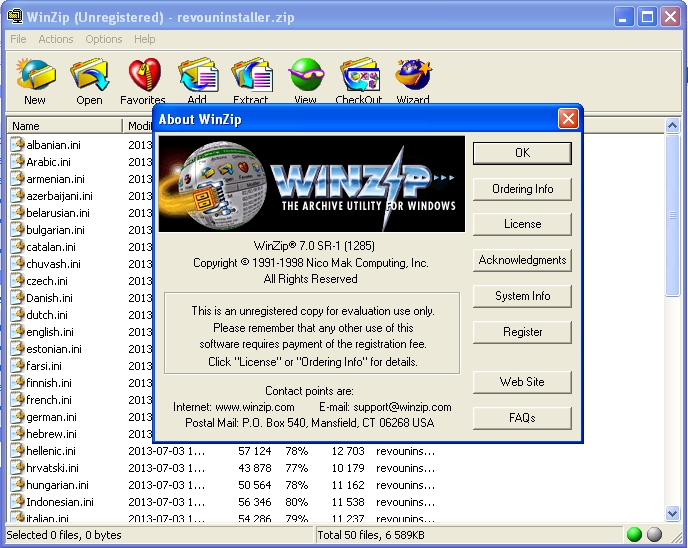Open the Options menu

pos(104,39)
